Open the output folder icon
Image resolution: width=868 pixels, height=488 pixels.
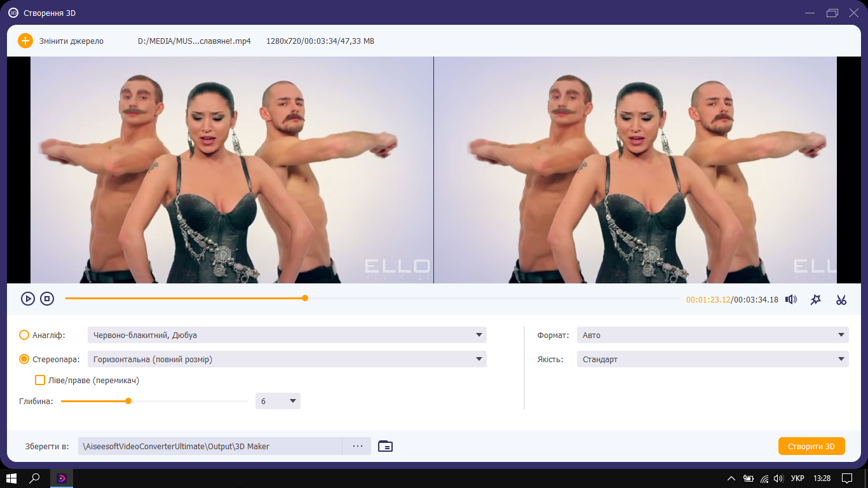[385, 446]
